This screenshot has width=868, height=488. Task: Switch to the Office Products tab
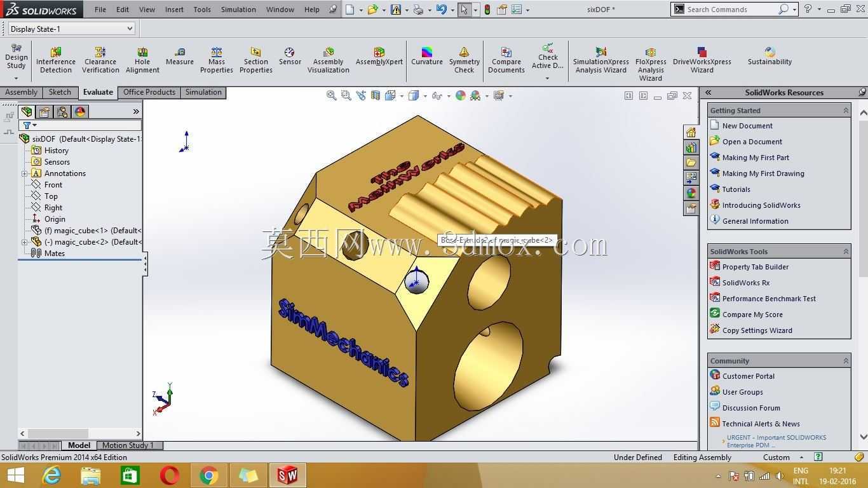click(x=149, y=92)
